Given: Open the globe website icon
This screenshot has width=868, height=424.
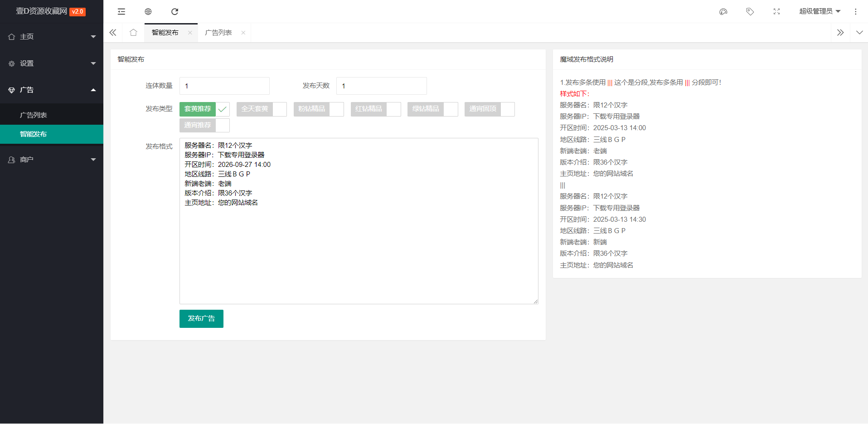Looking at the screenshot, I should (148, 11).
